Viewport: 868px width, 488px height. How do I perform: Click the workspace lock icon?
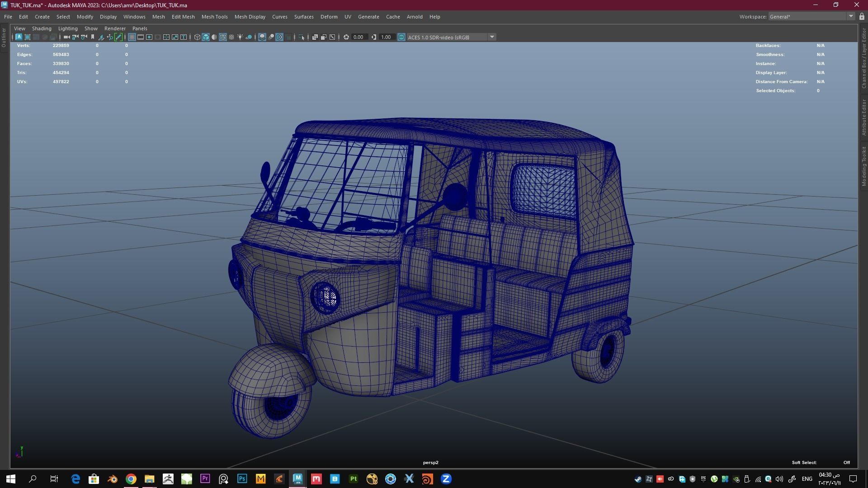(862, 17)
